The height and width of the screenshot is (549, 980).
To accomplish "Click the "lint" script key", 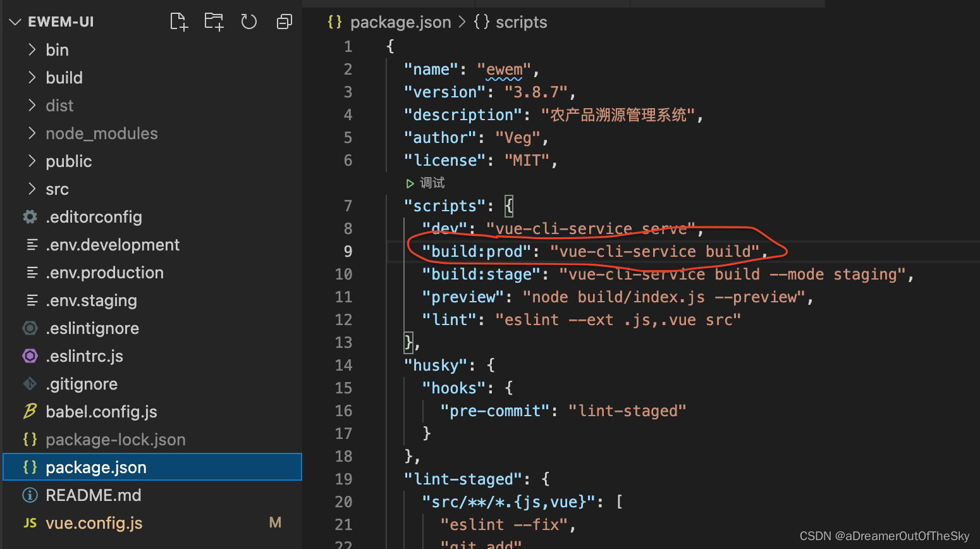I will [449, 319].
